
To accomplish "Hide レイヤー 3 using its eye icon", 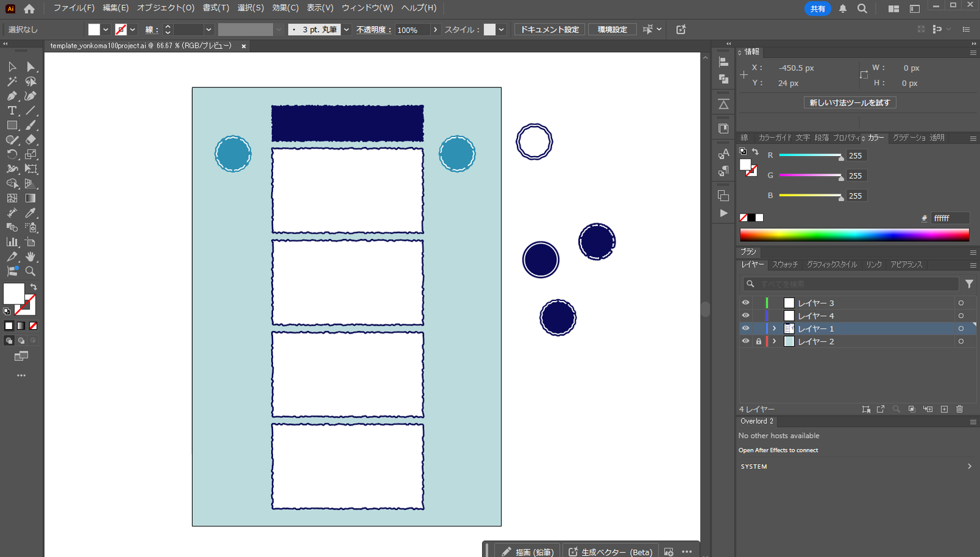I will tap(745, 303).
